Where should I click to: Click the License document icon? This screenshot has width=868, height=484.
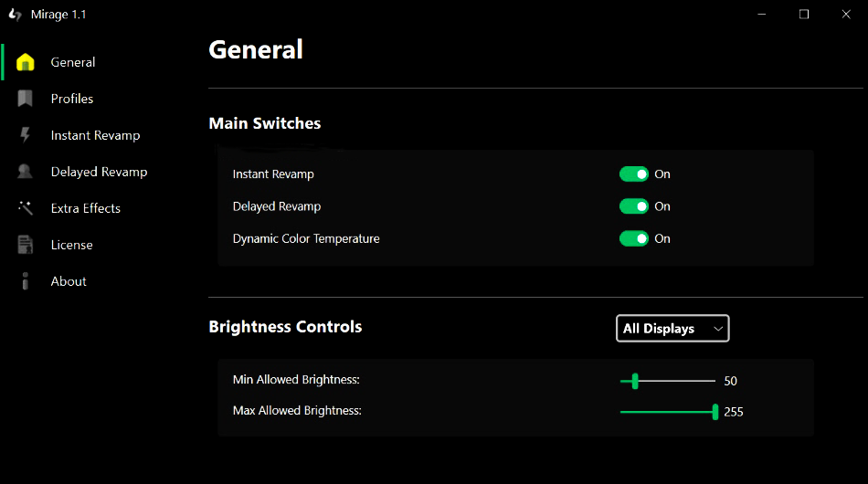[25, 245]
